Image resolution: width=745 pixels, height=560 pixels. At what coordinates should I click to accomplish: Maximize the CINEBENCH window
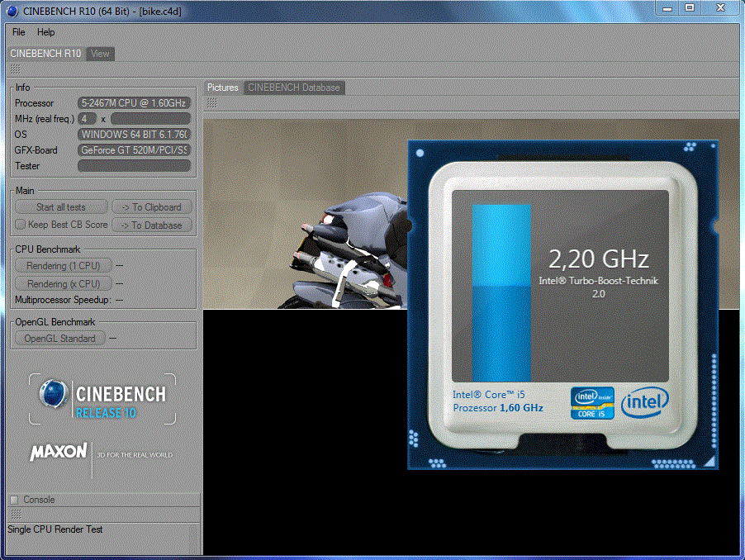(x=690, y=8)
